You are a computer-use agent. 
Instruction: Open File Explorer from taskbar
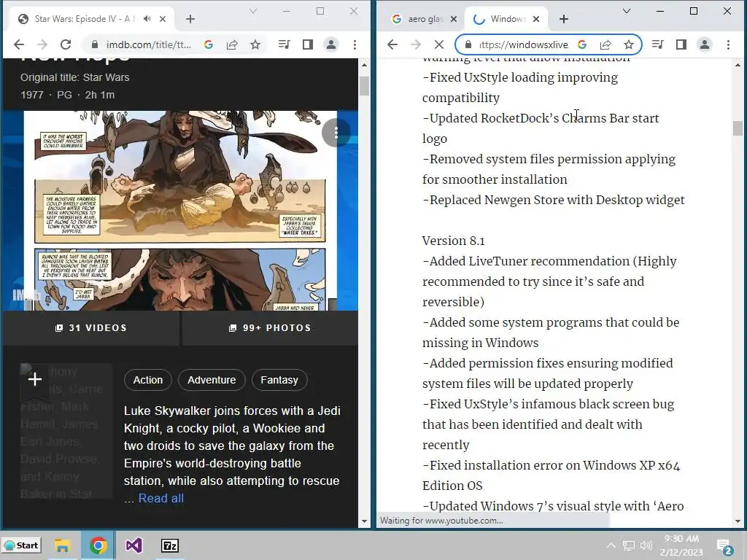coord(62,545)
